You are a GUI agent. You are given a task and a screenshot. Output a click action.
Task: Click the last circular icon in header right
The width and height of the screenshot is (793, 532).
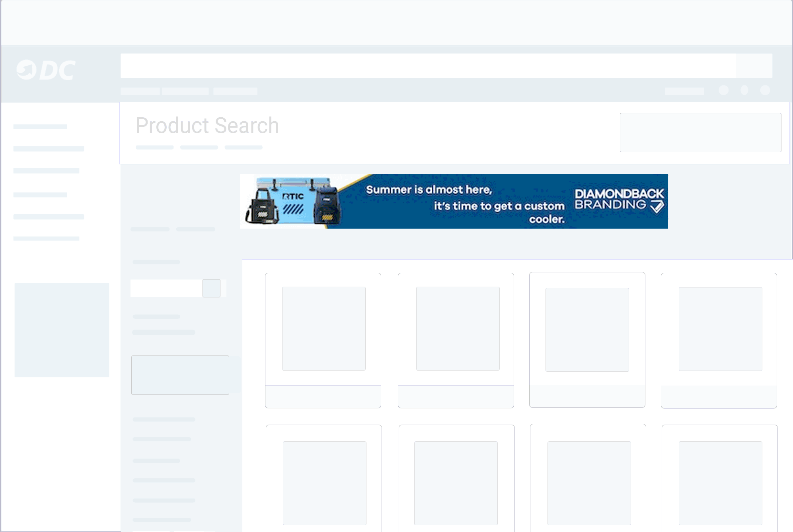pos(765,90)
